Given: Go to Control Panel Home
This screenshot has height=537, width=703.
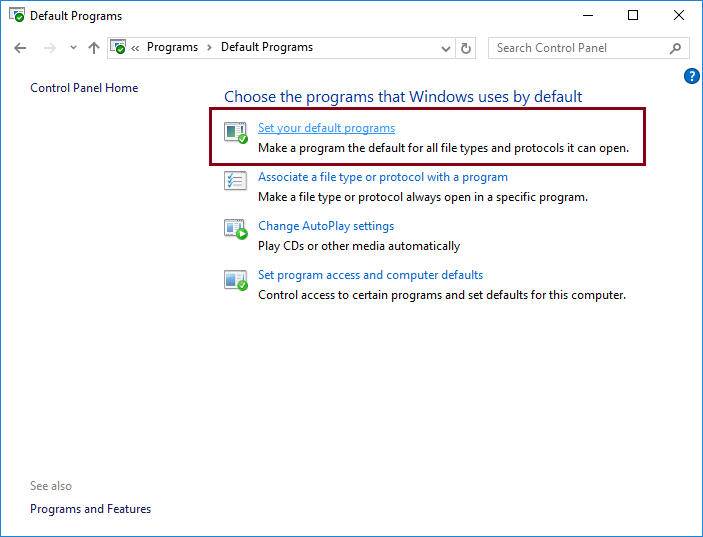Looking at the screenshot, I should [84, 88].
